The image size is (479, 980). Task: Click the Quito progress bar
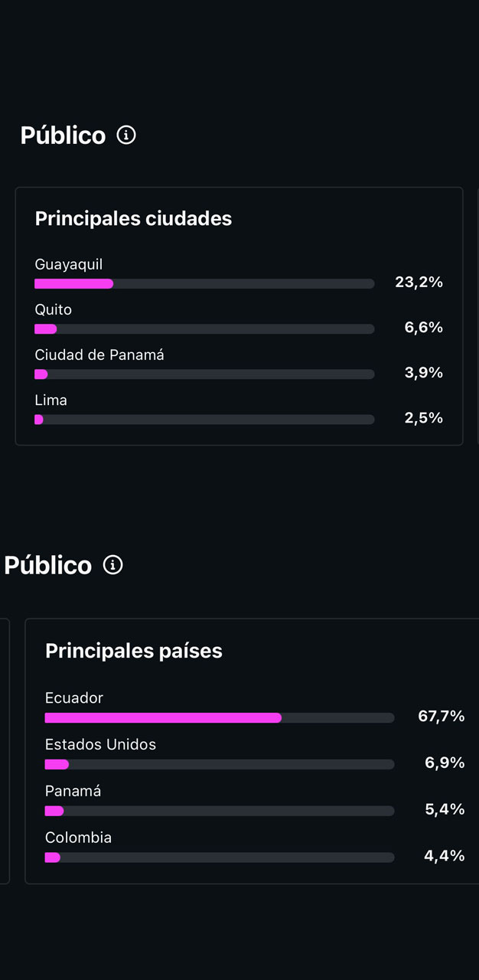tap(204, 329)
